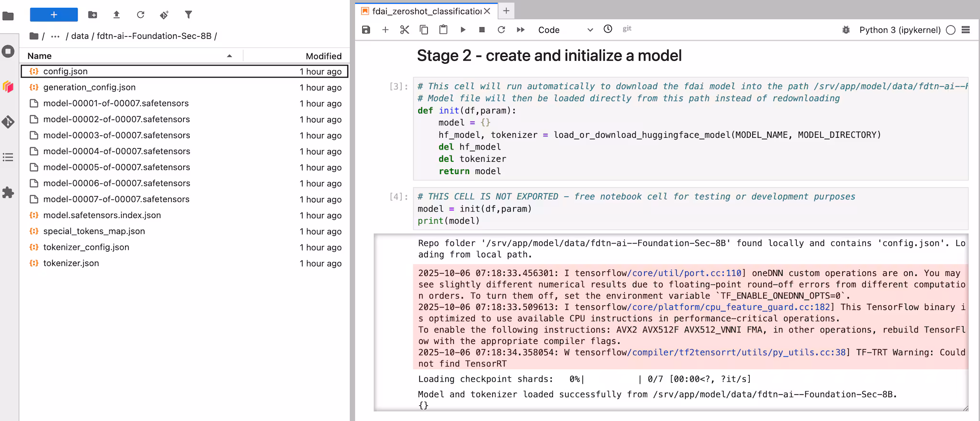980x421 pixels.
Task: Open Table of Contents sidebar panel
Action: point(8,157)
